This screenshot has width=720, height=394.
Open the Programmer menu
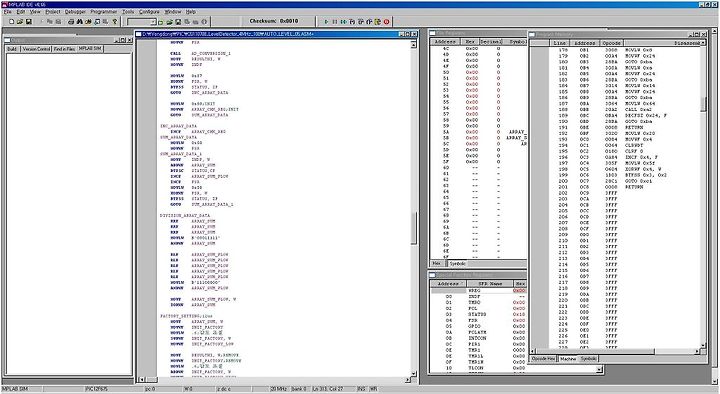tap(104, 11)
